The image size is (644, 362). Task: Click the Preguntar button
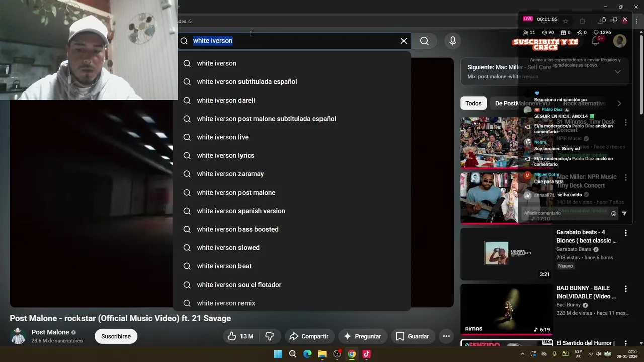click(x=362, y=336)
